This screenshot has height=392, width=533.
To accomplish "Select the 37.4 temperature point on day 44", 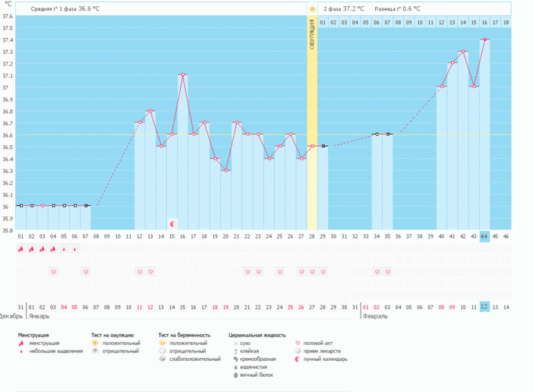I will (x=485, y=39).
